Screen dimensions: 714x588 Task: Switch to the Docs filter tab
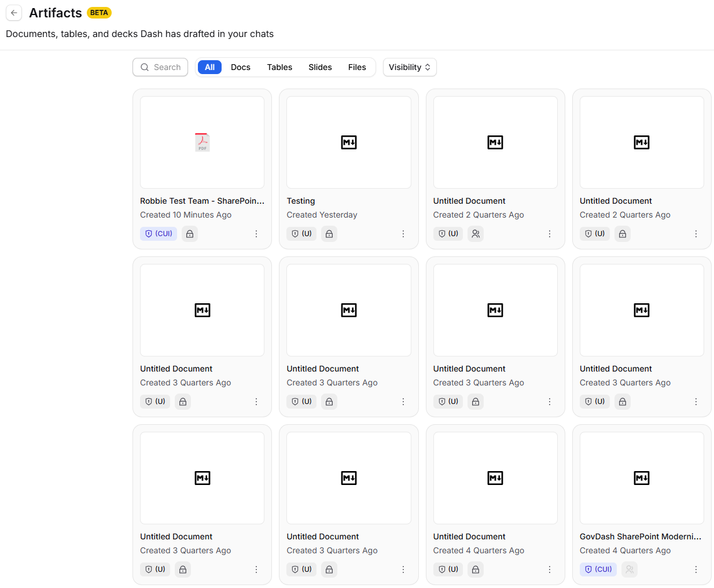pos(241,67)
